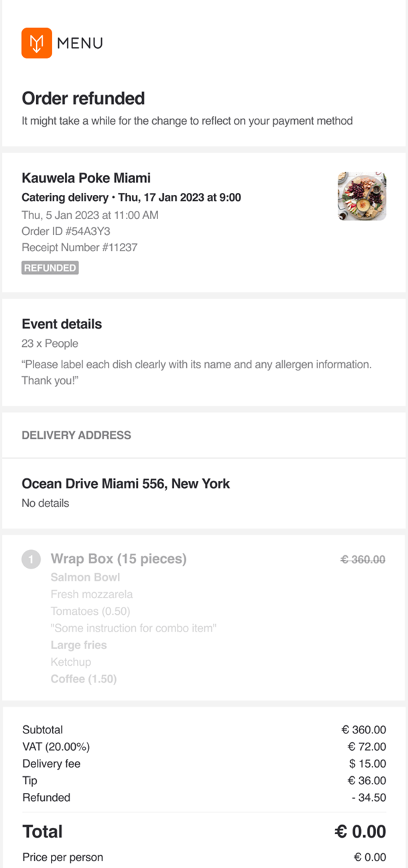Click the 23 x People line
Screen dimensions: 408x868
50,344
